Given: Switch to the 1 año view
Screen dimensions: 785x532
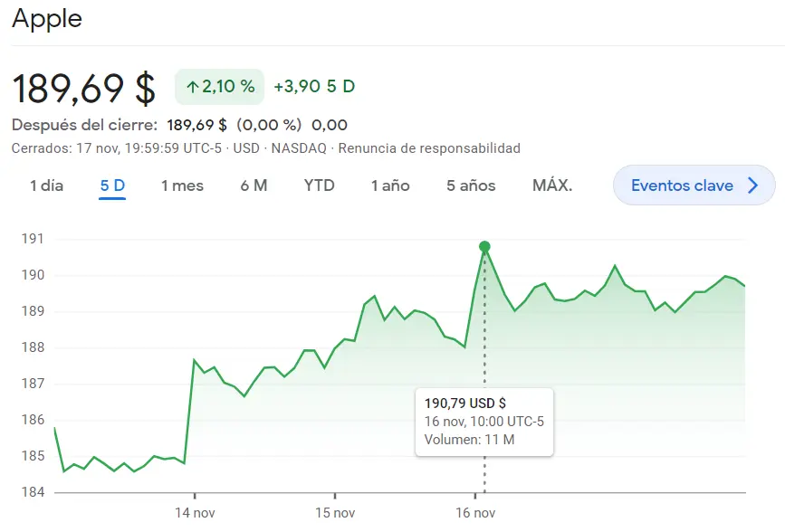Looking at the screenshot, I should tap(389, 185).
